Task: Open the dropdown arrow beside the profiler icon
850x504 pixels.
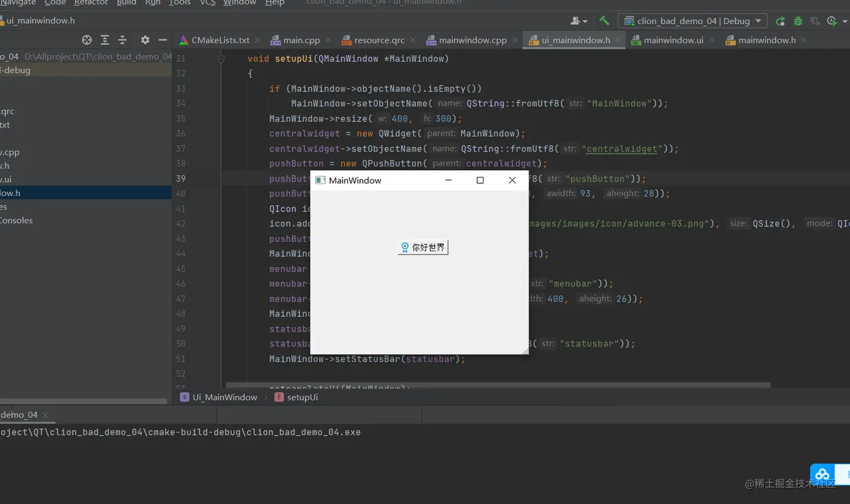Action: click(x=845, y=21)
